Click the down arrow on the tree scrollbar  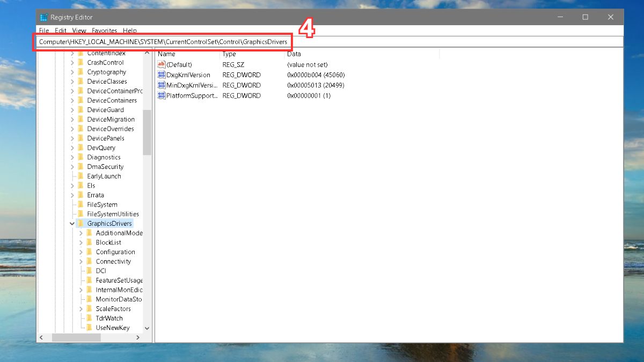point(147,328)
